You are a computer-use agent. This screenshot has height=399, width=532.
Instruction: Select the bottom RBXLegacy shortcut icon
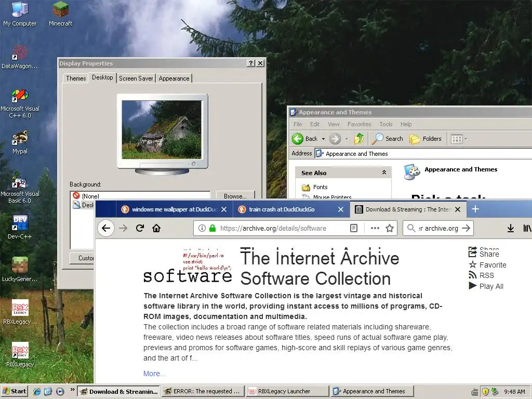point(20,354)
